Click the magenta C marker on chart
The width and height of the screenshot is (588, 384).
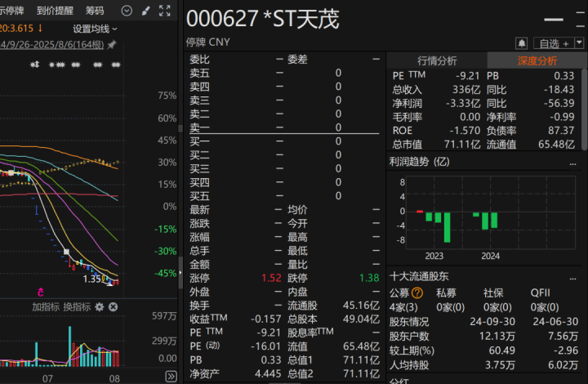[41, 292]
